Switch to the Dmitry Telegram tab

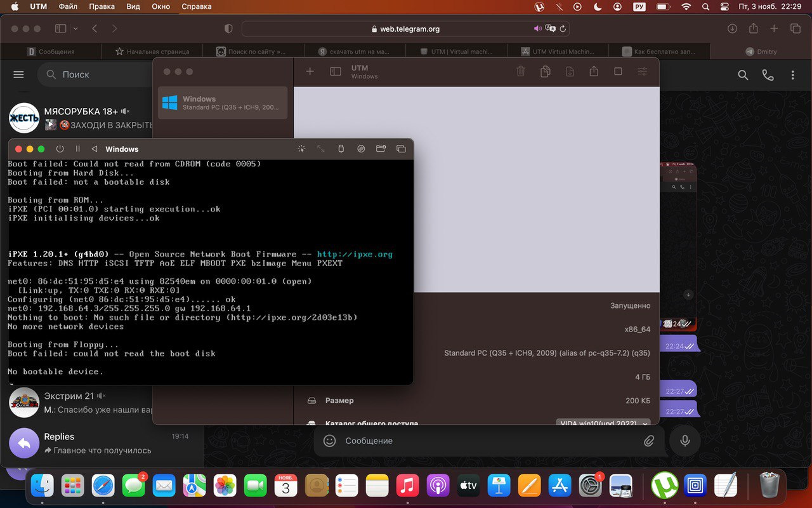[x=761, y=51]
